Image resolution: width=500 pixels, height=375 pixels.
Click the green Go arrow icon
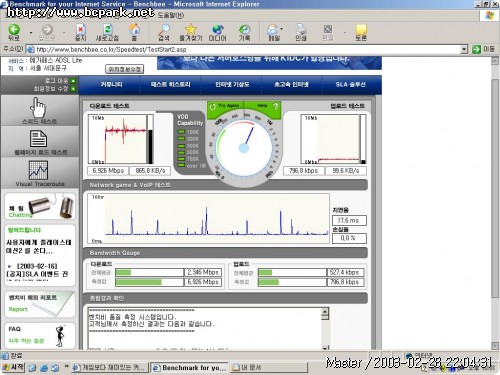coord(477,50)
